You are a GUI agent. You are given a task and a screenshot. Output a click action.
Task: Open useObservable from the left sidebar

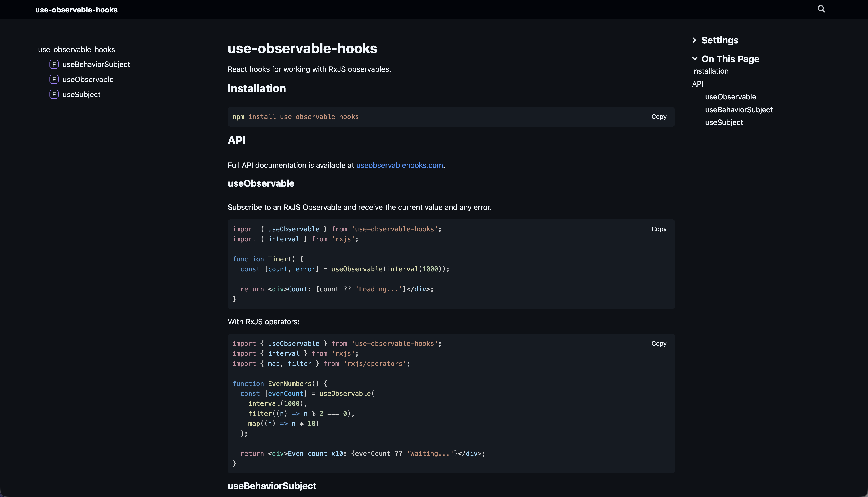point(88,79)
